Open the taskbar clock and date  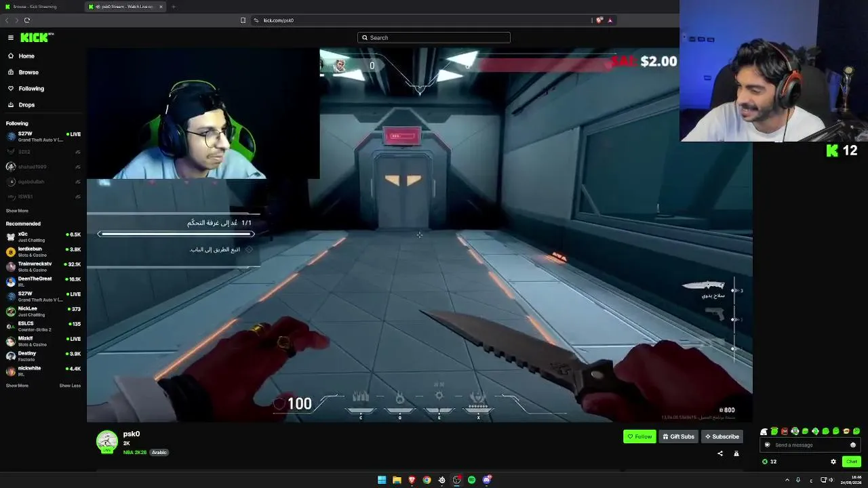pyautogui.click(x=850, y=480)
